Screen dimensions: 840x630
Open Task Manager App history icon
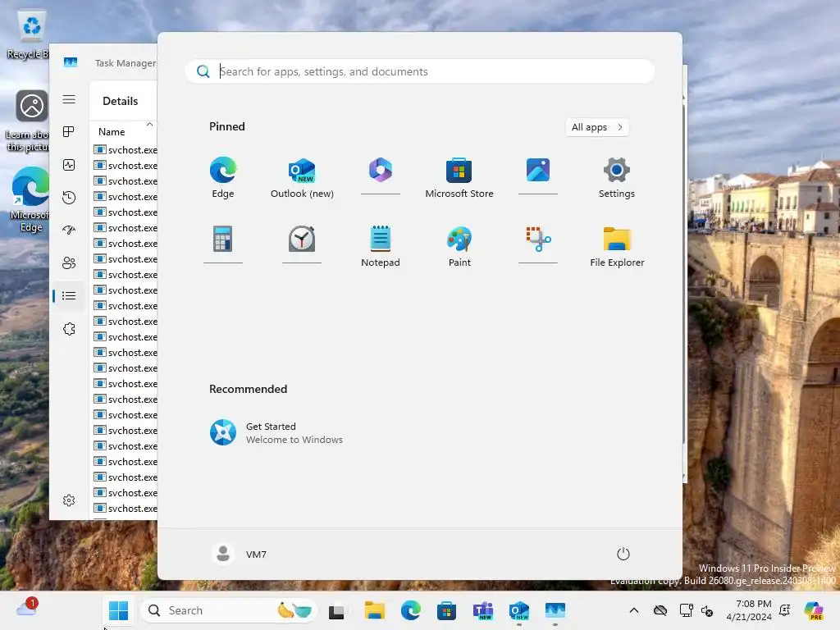coord(69,198)
